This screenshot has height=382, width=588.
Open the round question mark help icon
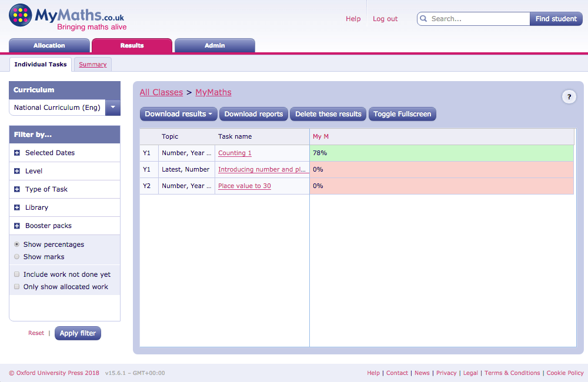click(x=569, y=96)
